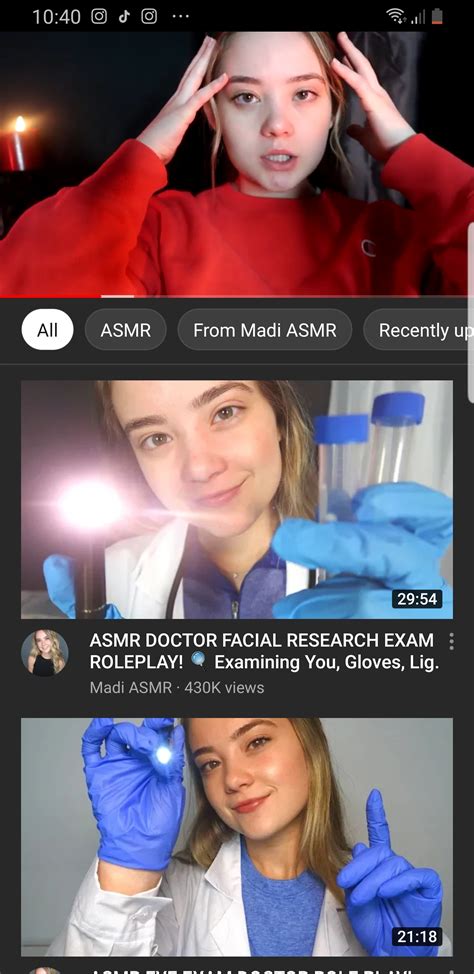Open the 21:18 purple gloves video thumbnail
The width and height of the screenshot is (474, 974).
[x=237, y=837]
